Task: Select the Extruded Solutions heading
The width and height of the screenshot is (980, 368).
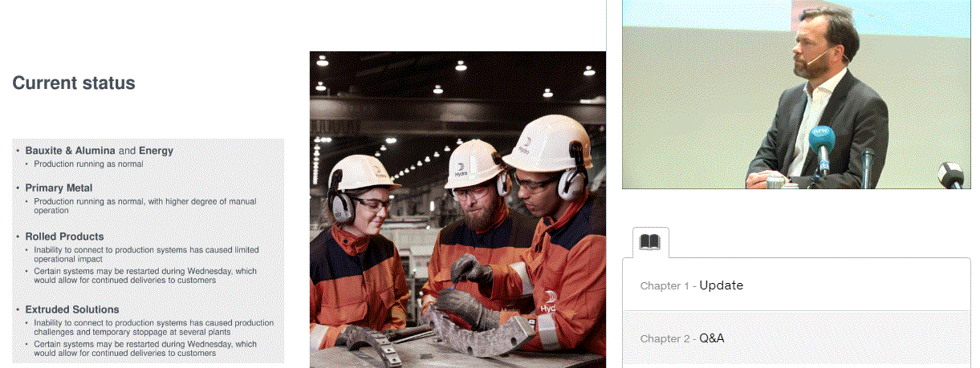Action: (x=72, y=309)
